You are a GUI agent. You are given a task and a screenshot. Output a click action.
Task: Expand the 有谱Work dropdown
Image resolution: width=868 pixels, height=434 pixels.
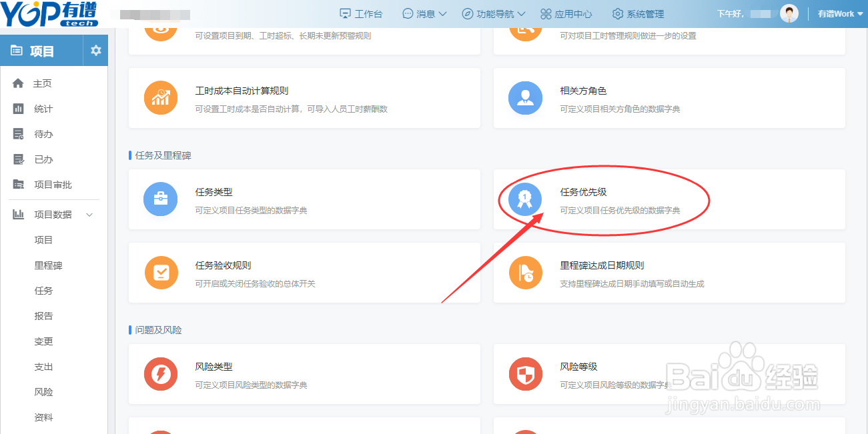(836, 13)
